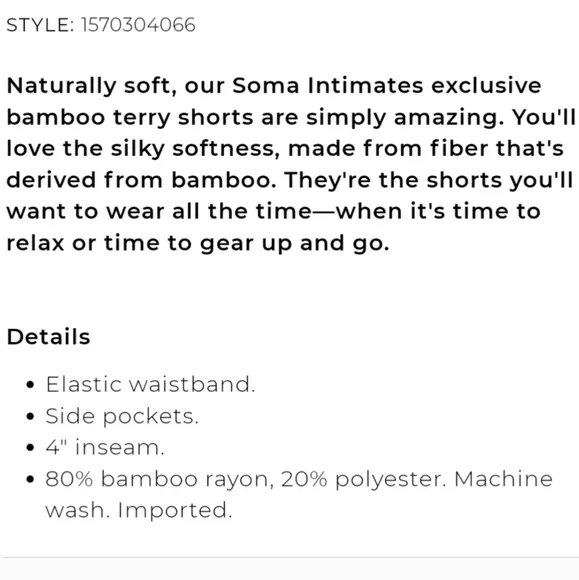Click the words silky softness
The image size is (579, 580).
click(193, 149)
